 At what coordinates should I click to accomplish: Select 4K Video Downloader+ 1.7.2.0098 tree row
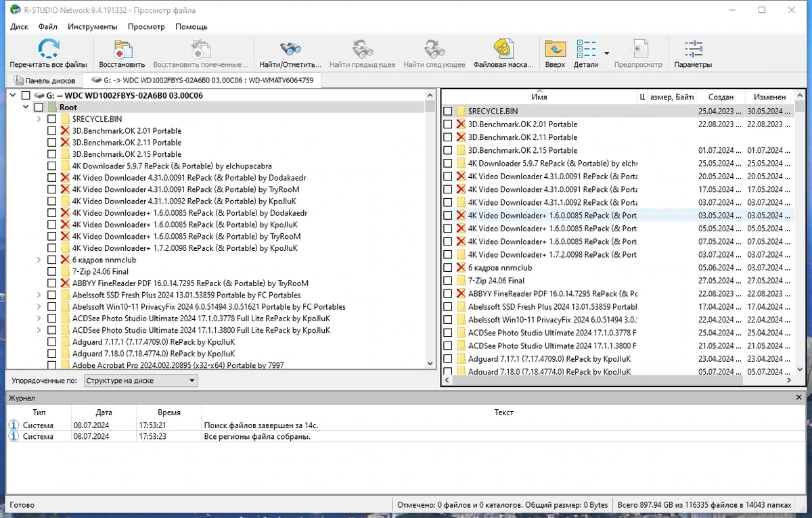click(185, 248)
